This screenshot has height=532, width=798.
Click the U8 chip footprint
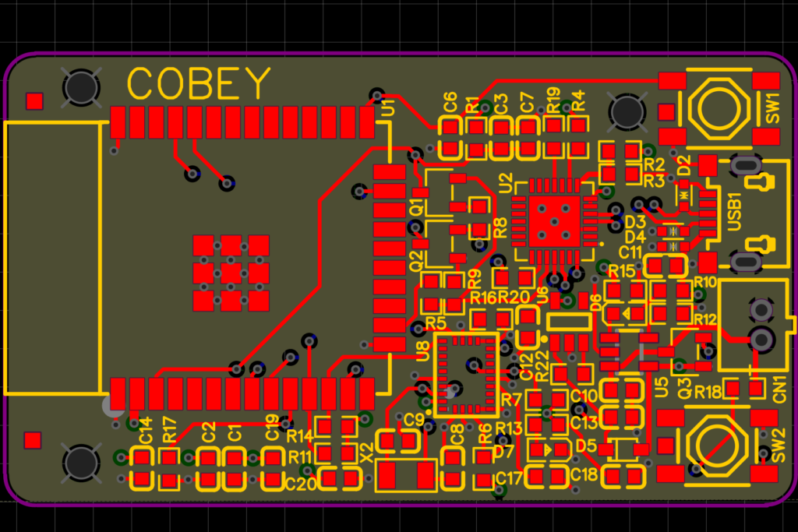coord(466,374)
